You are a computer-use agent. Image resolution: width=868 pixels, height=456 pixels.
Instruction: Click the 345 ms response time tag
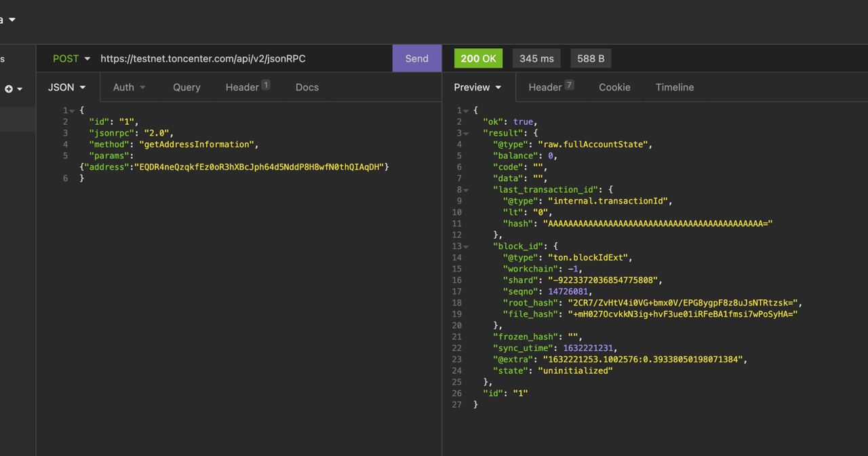pos(536,58)
